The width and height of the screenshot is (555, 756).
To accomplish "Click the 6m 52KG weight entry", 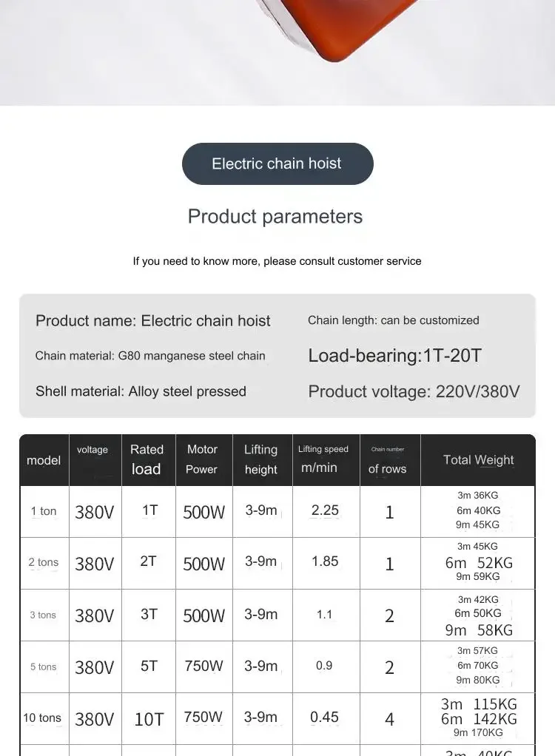I will click(x=479, y=563).
